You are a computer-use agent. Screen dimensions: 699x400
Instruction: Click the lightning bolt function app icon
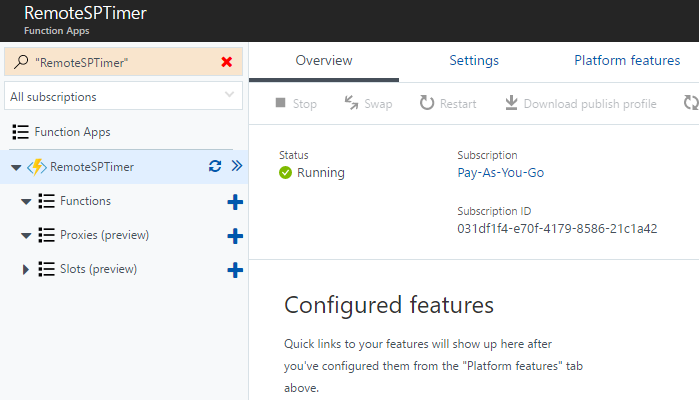pos(37,167)
